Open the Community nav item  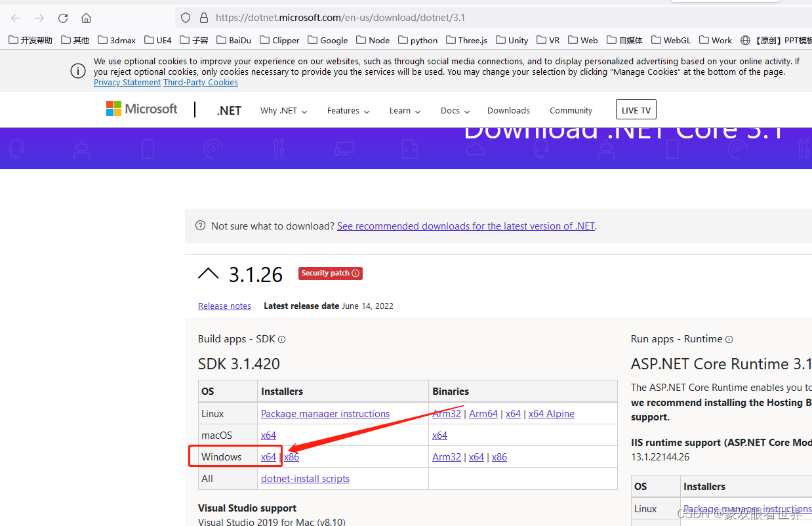click(x=571, y=111)
